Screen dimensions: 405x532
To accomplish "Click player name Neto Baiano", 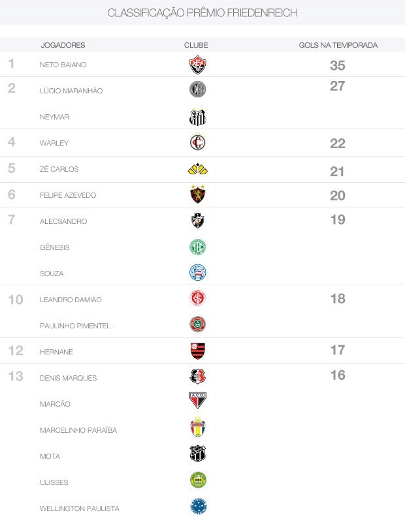I will point(63,65).
